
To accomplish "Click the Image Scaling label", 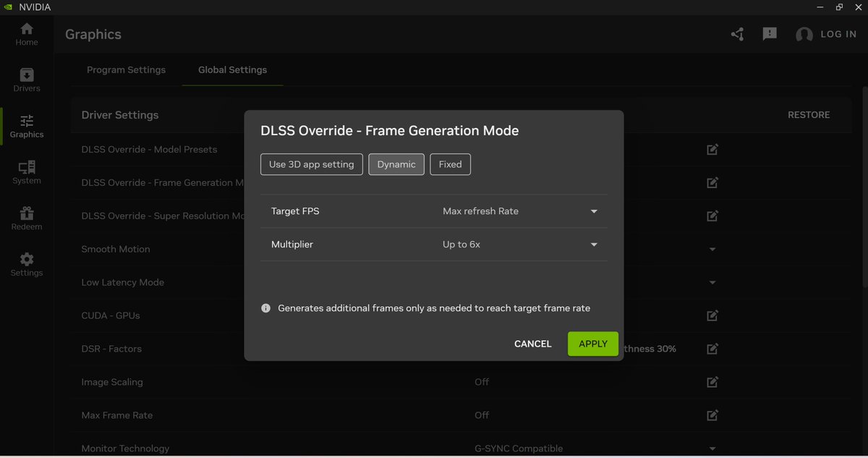I will (112, 382).
